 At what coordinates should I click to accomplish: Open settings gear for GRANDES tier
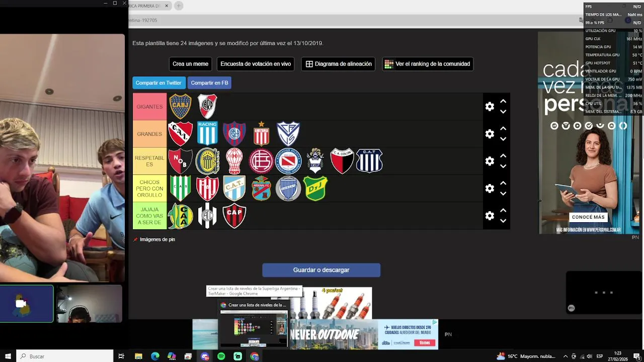pyautogui.click(x=490, y=134)
